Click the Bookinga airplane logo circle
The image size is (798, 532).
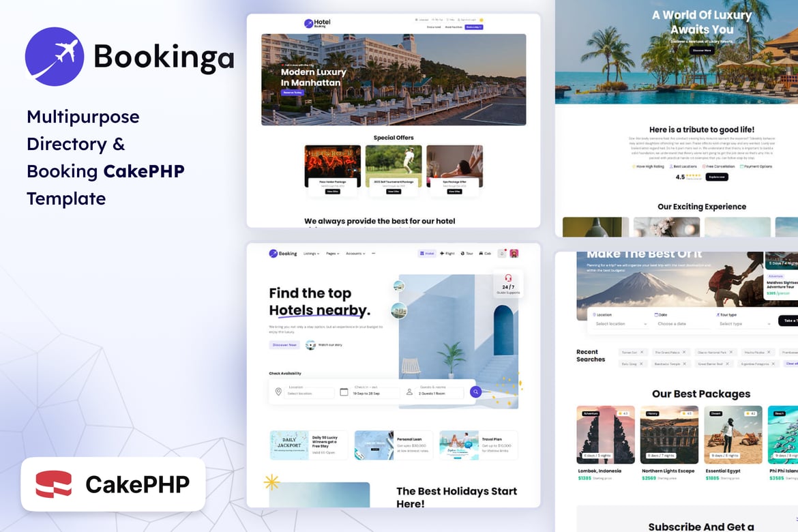(x=55, y=57)
